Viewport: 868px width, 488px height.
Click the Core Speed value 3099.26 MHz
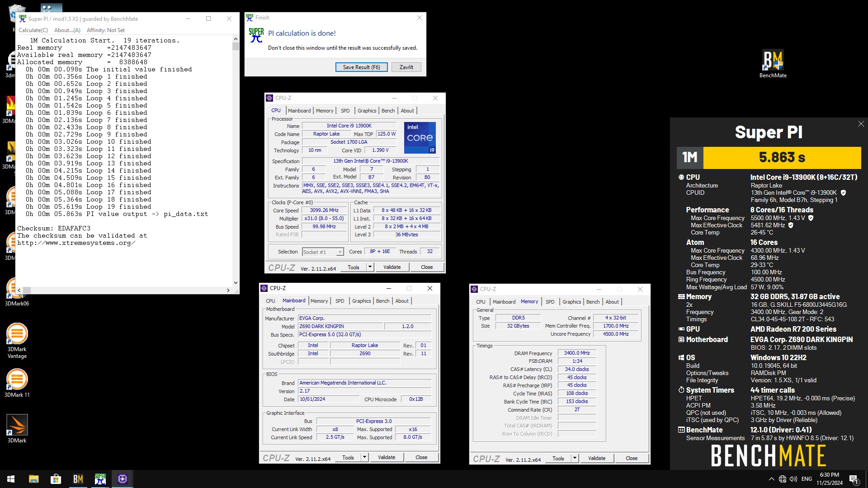(324, 210)
